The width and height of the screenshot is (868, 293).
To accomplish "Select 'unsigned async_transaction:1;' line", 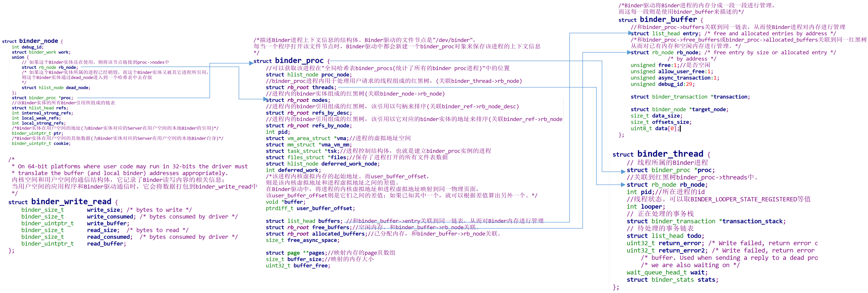I will [x=675, y=78].
